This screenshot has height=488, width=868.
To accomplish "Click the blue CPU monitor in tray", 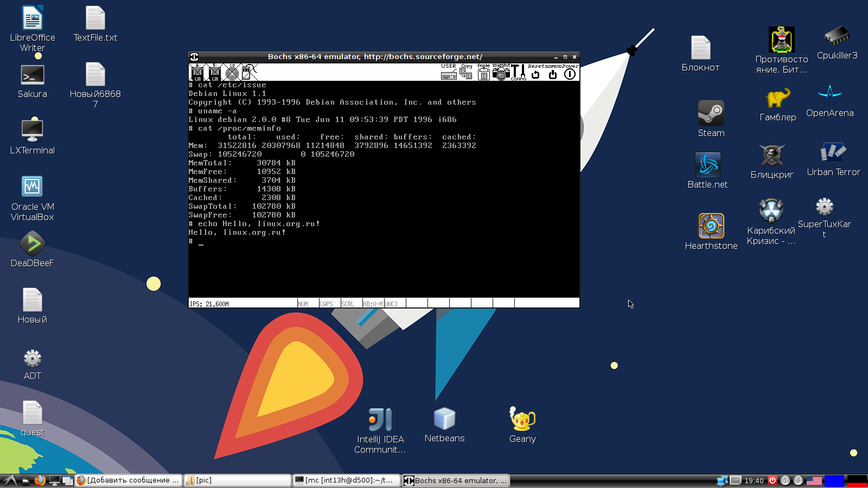I will tap(834, 480).
